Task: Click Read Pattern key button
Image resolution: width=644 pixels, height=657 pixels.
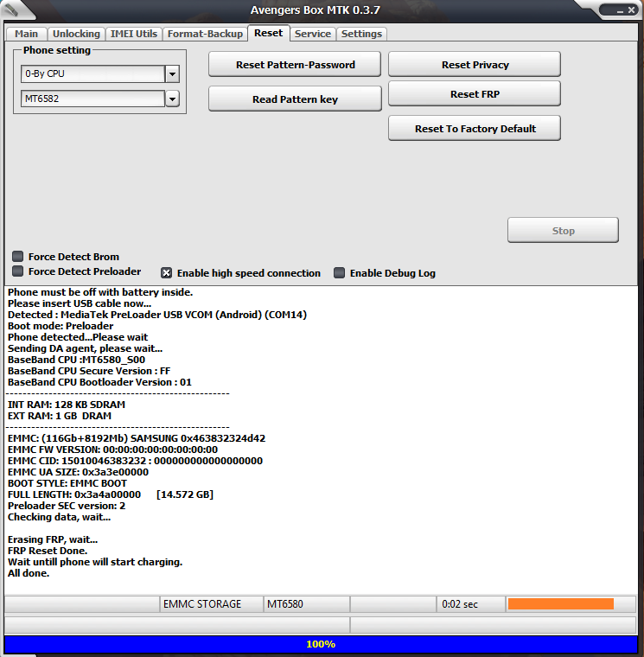Action: tap(295, 99)
